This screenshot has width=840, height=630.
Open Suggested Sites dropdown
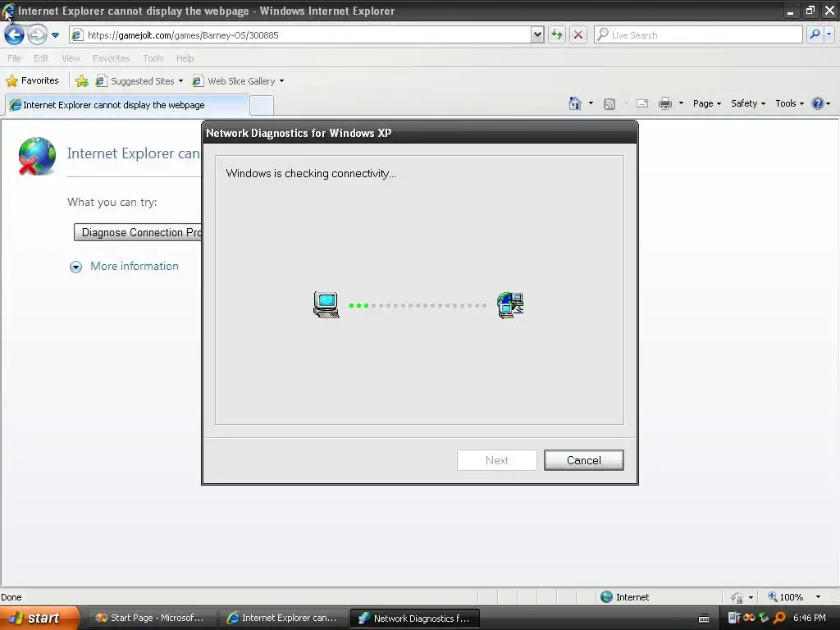139,81
